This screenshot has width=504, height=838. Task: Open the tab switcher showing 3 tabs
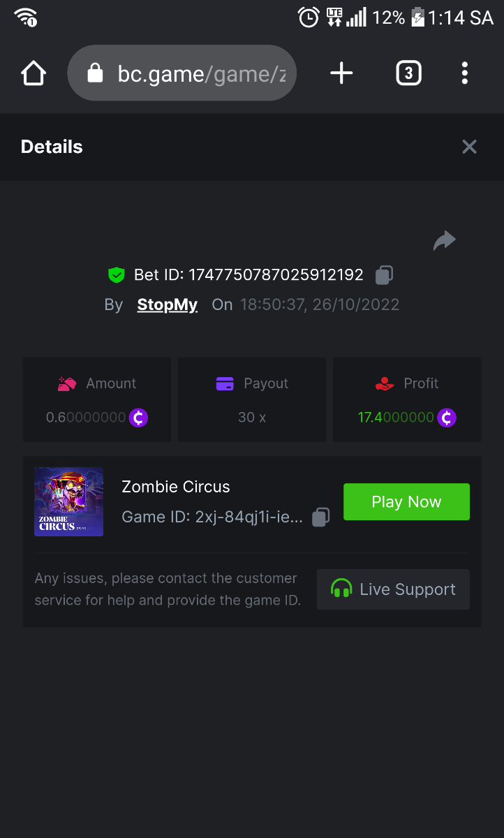[408, 73]
